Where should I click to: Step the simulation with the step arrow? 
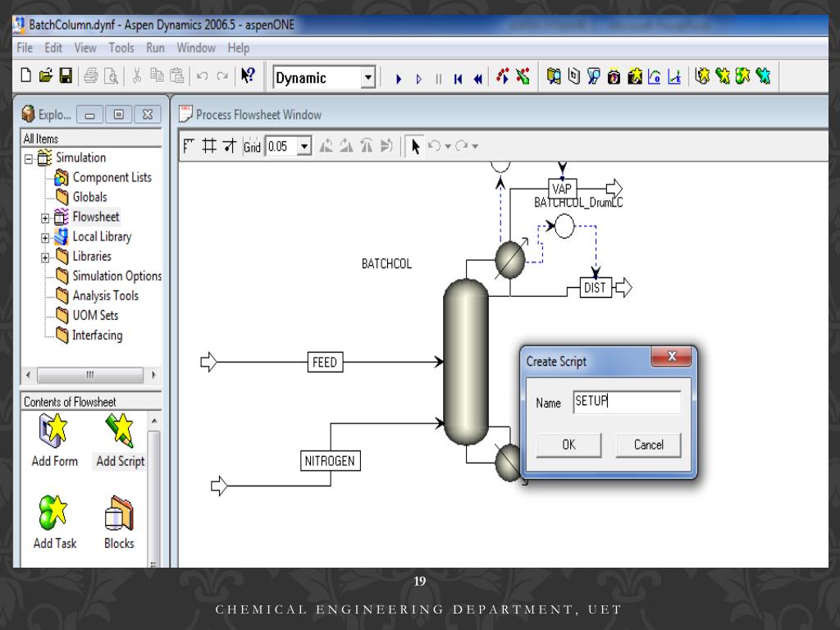tap(419, 80)
